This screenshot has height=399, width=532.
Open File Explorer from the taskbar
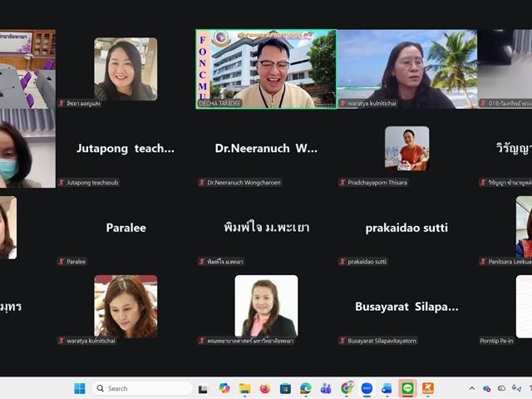tap(244, 388)
